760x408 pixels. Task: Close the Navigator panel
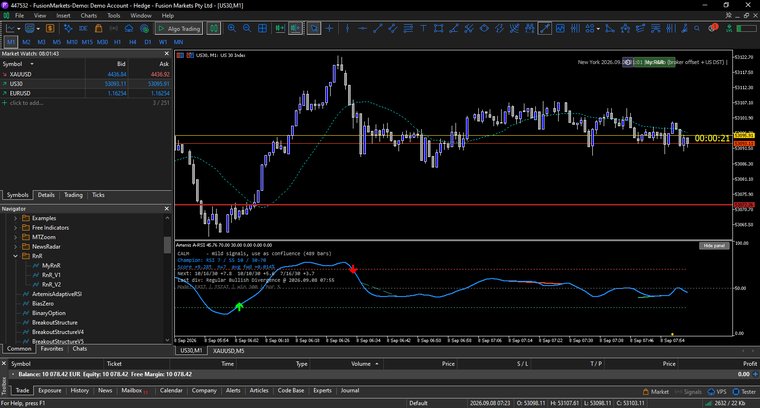click(x=167, y=209)
